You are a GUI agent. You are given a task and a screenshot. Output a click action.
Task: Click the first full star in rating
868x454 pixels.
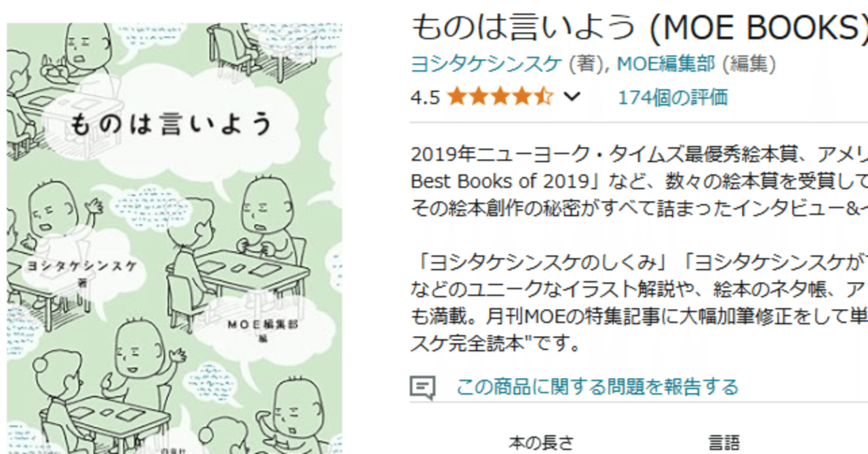tap(458, 98)
